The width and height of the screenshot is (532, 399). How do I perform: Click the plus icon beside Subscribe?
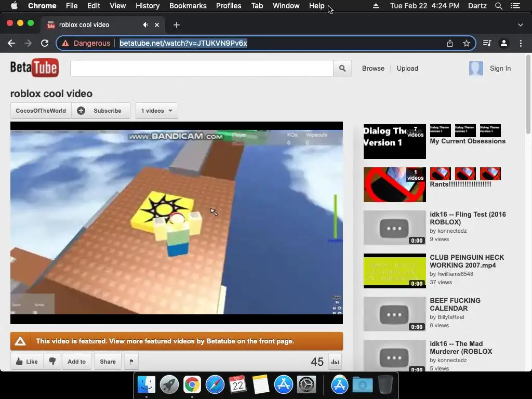coord(81,111)
